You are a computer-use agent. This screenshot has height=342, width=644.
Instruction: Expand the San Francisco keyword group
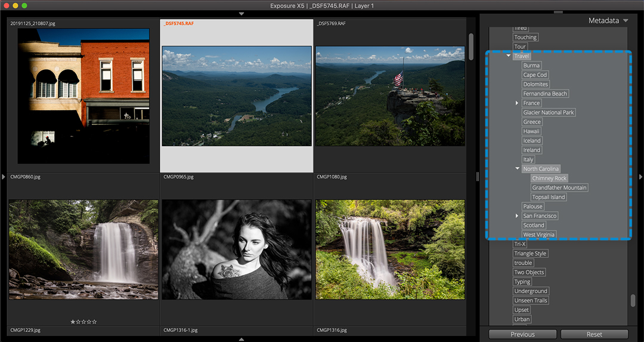coord(517,215)
